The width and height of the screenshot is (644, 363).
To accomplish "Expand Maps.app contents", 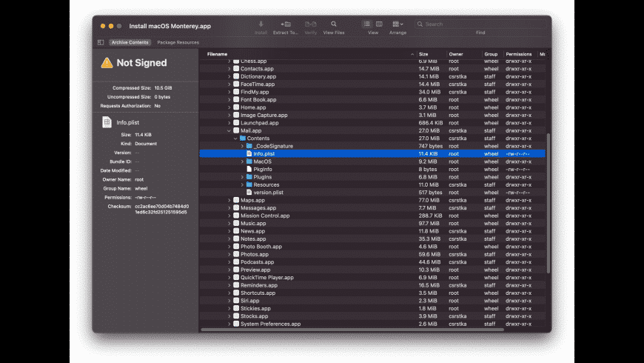I will point(229,200).
